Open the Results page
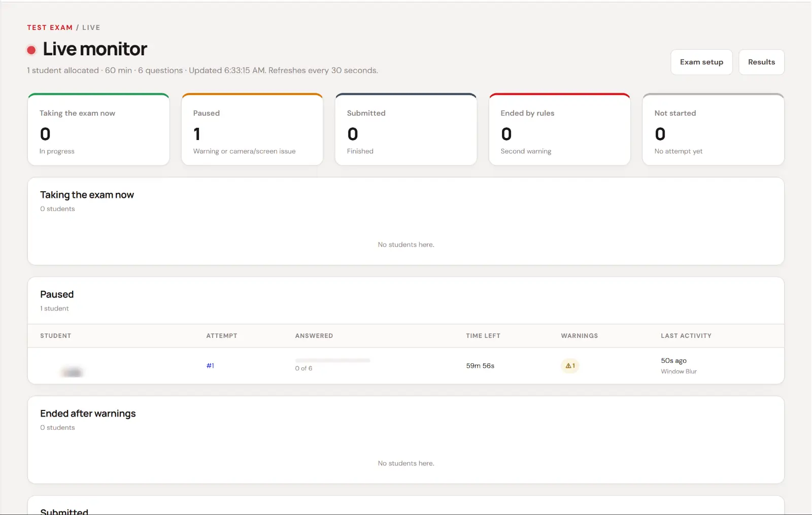The width and height of the screenshot is (812, 515). [761, 62]
